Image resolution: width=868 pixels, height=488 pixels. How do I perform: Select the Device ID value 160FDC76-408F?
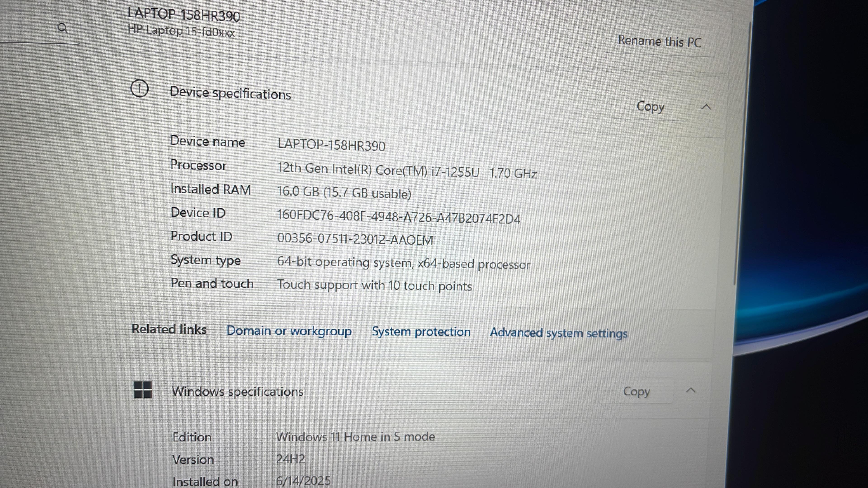tap(398, 217)
